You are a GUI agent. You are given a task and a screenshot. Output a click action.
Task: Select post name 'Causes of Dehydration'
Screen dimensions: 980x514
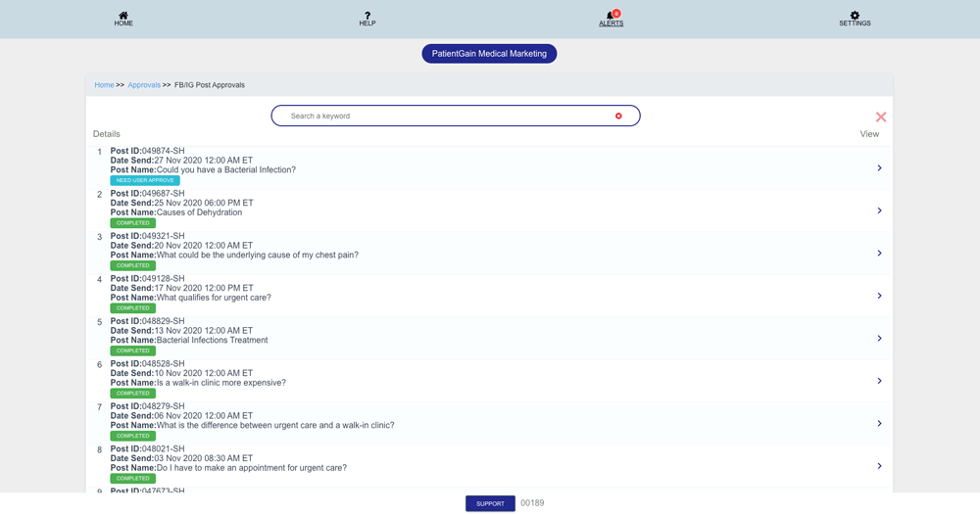(199, 212)
